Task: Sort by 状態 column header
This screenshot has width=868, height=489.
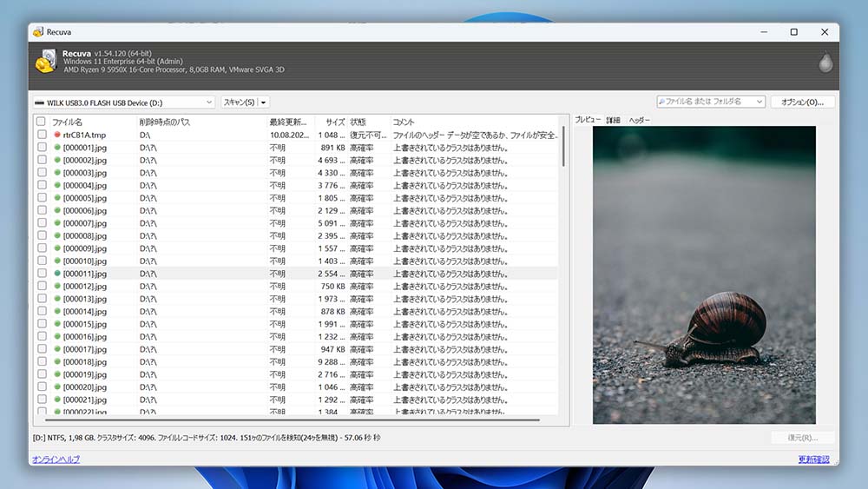Action: click(x=369, y=122)
